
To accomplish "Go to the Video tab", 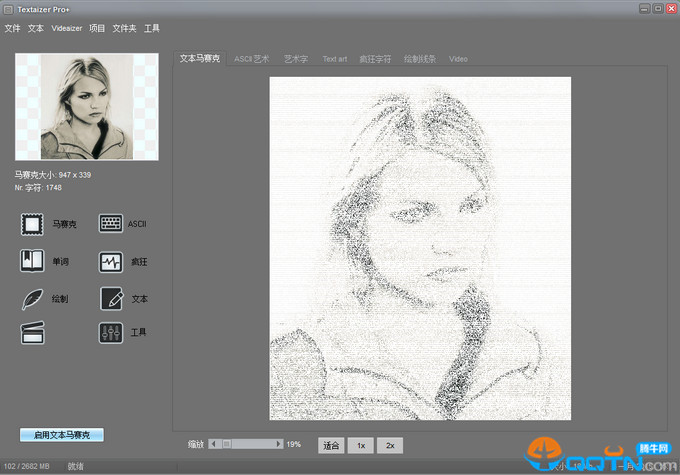I will click(458, 59).
